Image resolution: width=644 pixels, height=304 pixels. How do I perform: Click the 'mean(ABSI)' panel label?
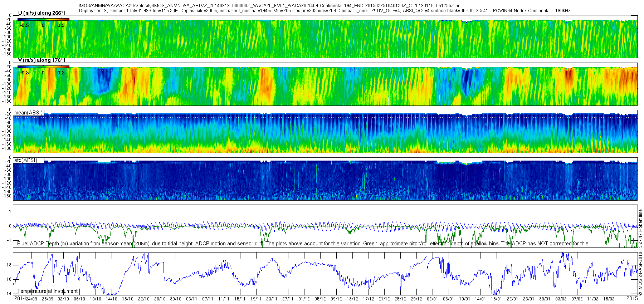28,113
